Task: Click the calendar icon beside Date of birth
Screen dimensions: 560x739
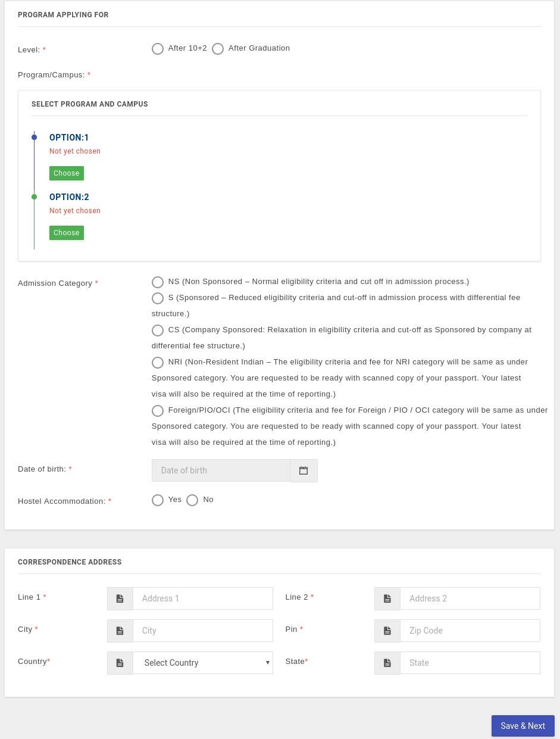Action: (x=304, y=470)
